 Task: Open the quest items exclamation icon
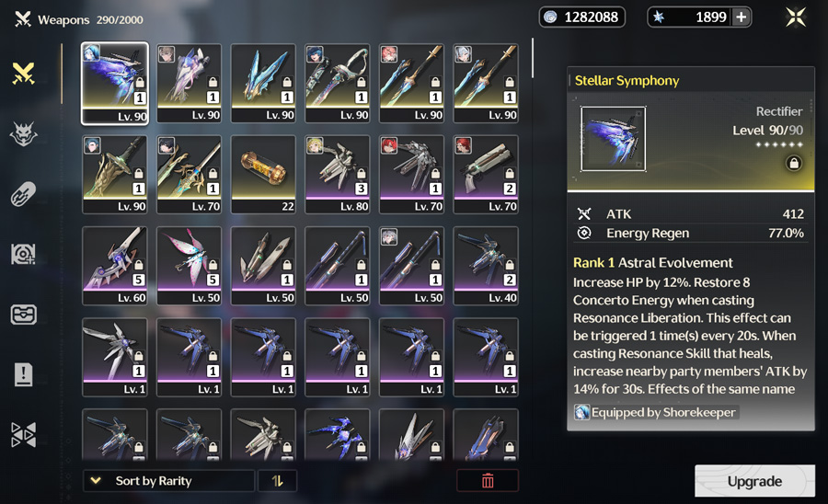(23, 374)
